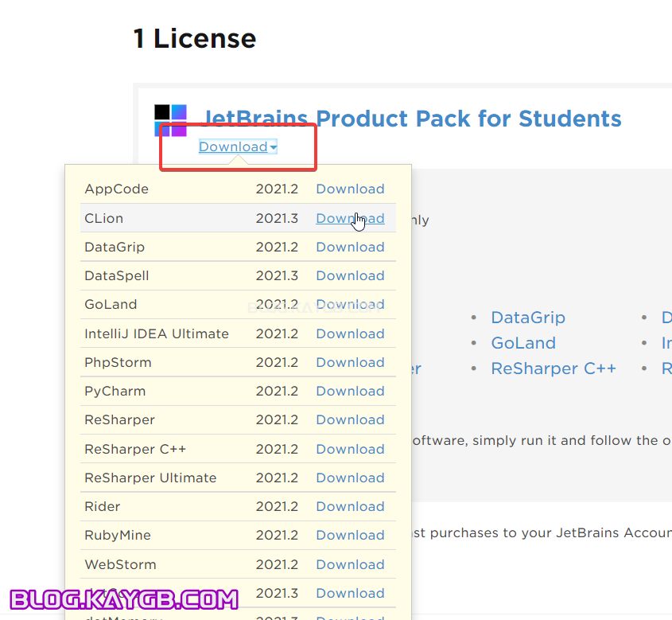Get the PhpStorm download
Viewport: 672px width, 620px height.
point(350,362)
